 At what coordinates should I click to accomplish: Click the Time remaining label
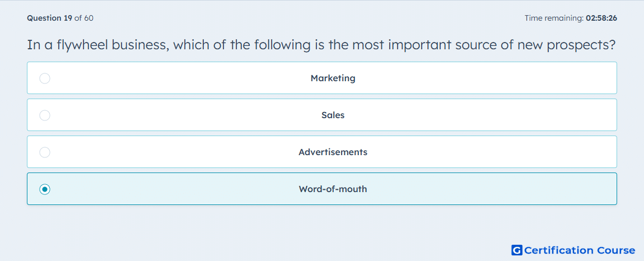point(554,18)
